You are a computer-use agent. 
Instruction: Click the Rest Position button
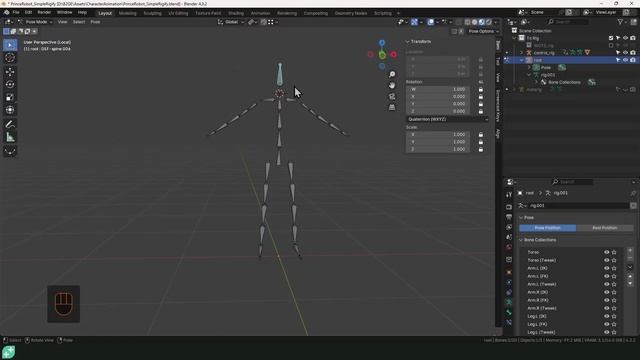pos(604,228)
